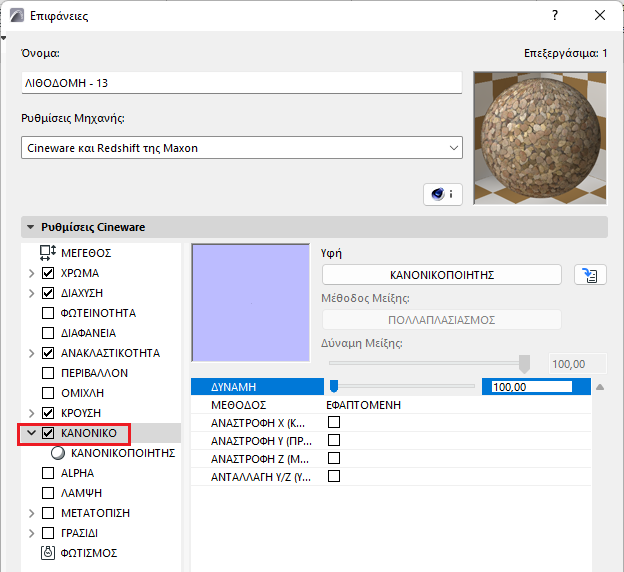
Task: Select the ΟΜΙΧΛΗ channel label
Action: (x=82, y=393)
